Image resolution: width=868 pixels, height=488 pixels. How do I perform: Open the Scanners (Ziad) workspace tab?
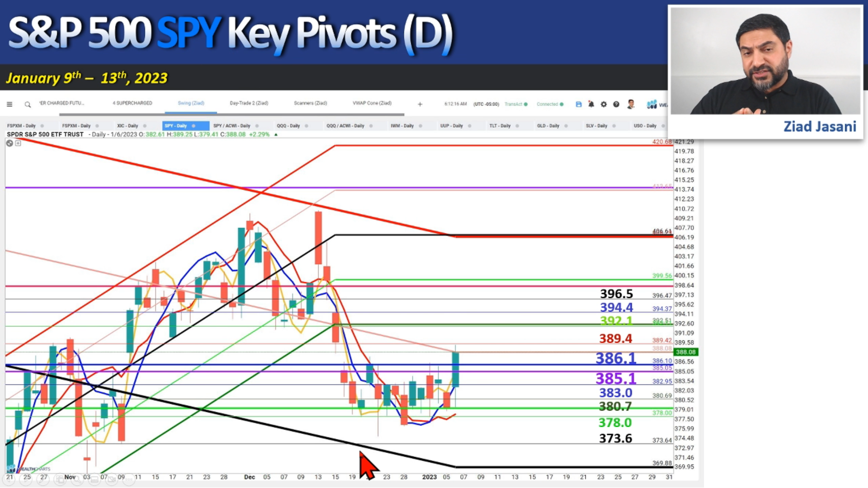click(x=311, y=103)
